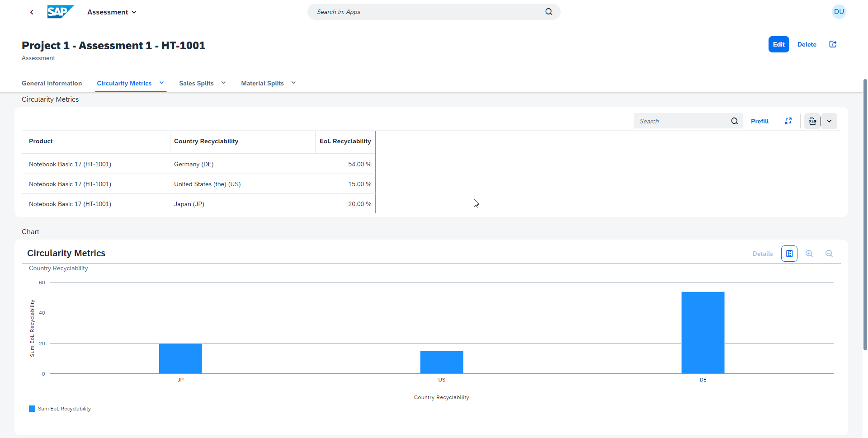Maximize the table with the fullscreen icon
Screen dimensions: 868x438
pyautogui.click(x=788, y=121)
